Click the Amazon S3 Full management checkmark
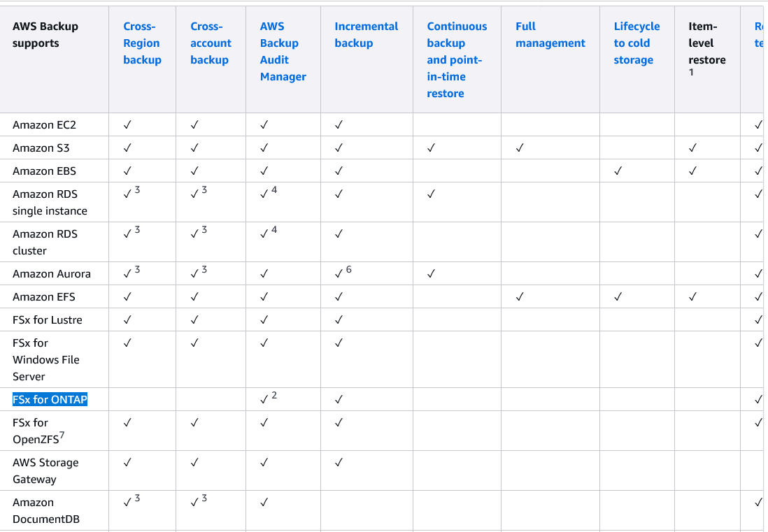 (x=520, y=148)
